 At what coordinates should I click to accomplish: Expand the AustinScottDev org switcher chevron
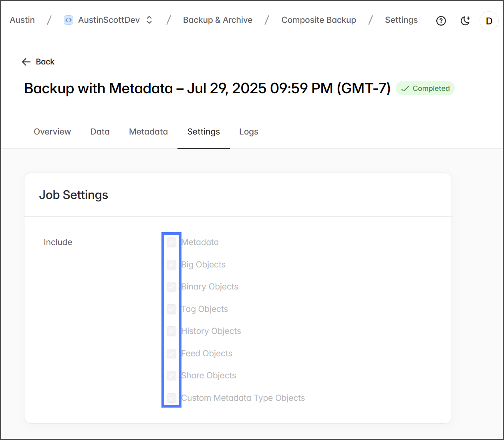pyautogui.click(x=149, y=20)
